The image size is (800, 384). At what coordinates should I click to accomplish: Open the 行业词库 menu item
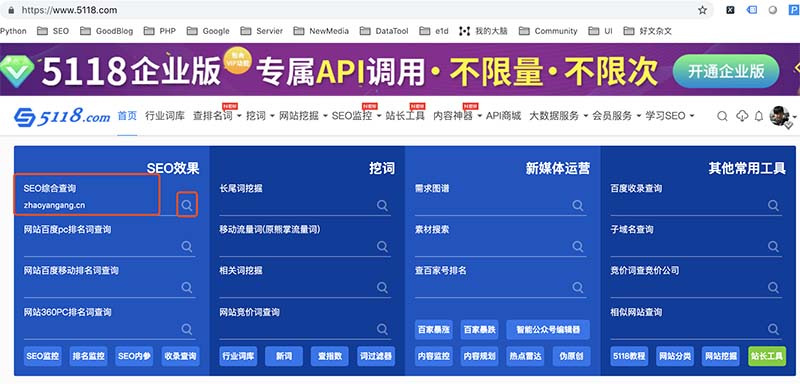(165, 116)
